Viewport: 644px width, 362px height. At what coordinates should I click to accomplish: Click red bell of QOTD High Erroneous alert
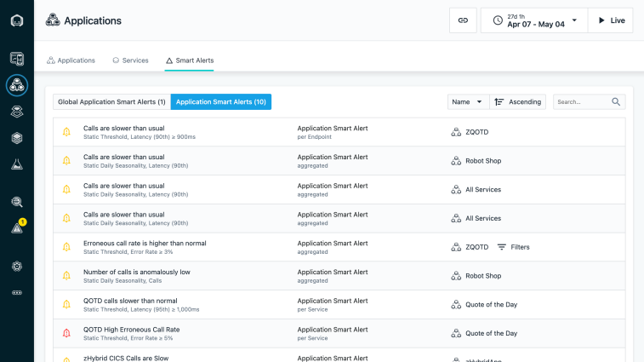[x=66, y=333]
